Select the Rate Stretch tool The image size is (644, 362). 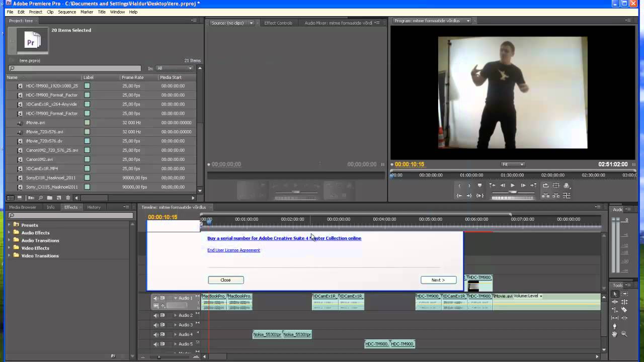(615, 310)
